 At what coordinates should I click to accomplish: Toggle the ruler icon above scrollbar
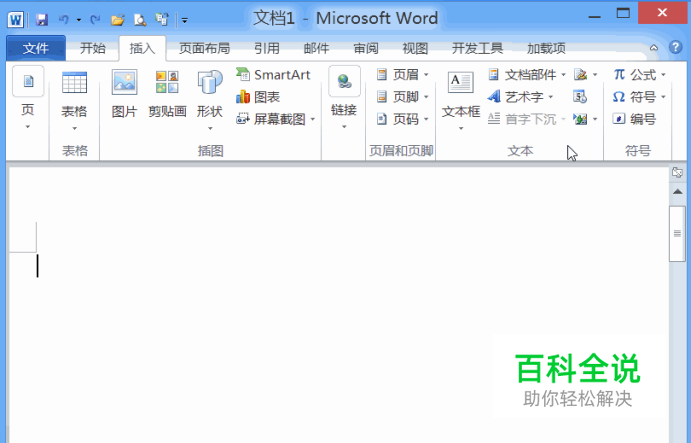[677, 172]
